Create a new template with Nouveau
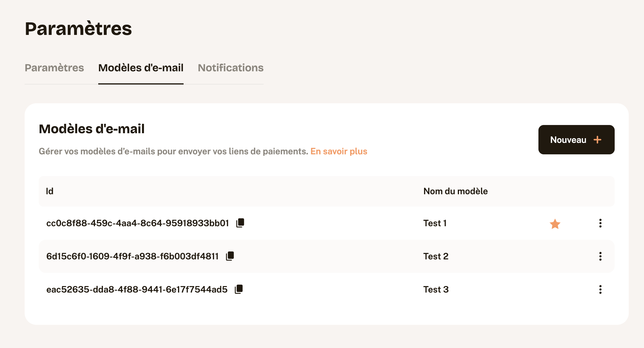The width and height of the screenshot is (644, 348). point(576,140)
